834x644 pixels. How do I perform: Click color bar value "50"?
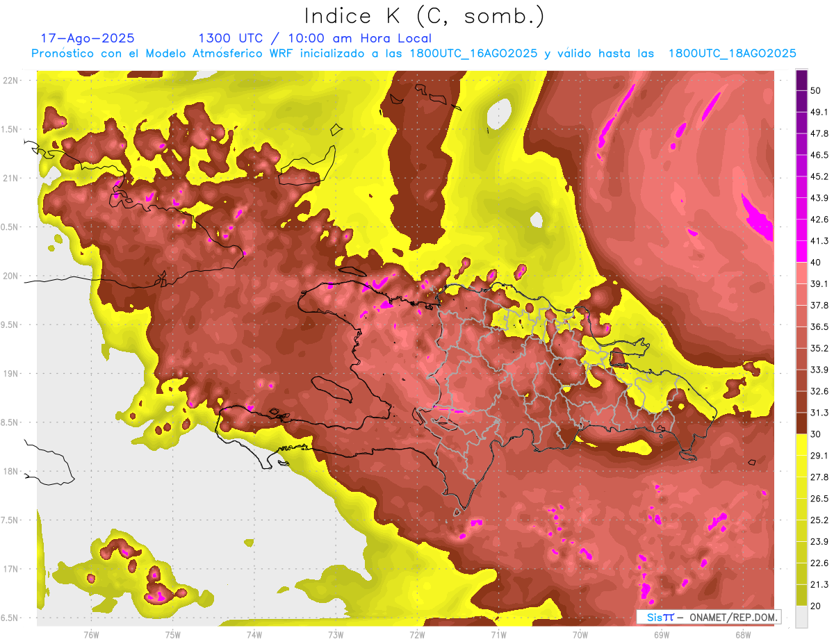815,90
